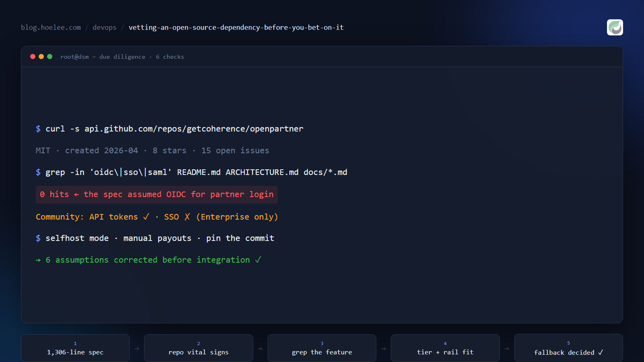Click the arrow between steps 4 and 5
Image resolution: width=644 pixels, height=362 pixels.
pos(507,349)
